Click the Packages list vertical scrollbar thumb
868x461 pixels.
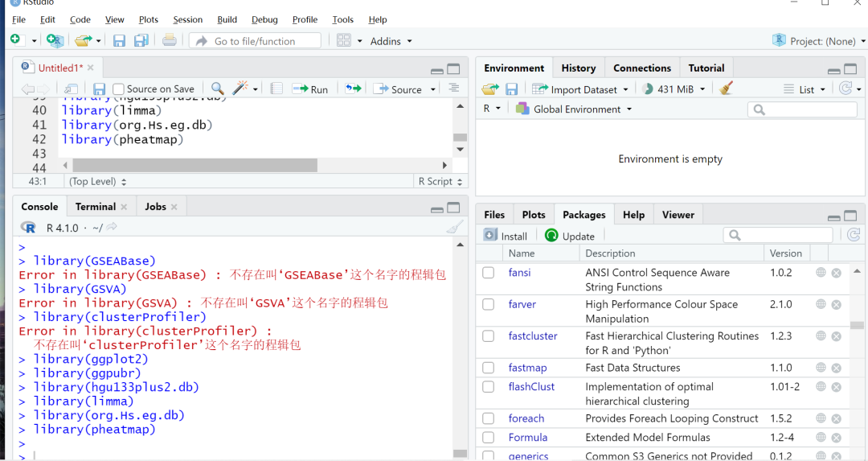tap(857, 325)
